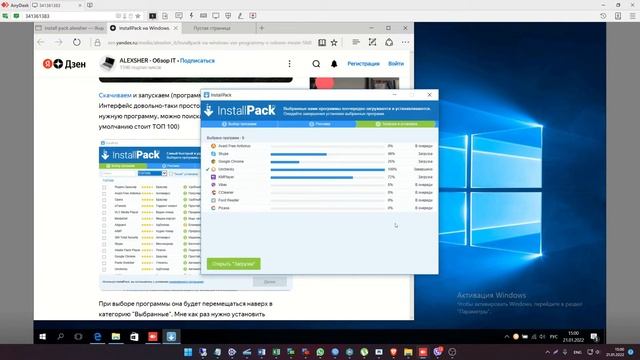Screen dimensions: 640x360
Task: Click the Edge web note icon
Action: tap(372, 42)
